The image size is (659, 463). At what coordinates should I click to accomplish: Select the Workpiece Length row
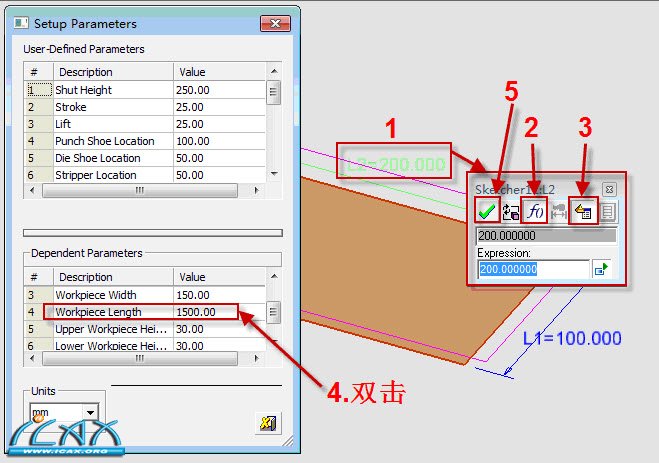pos(145,312)
